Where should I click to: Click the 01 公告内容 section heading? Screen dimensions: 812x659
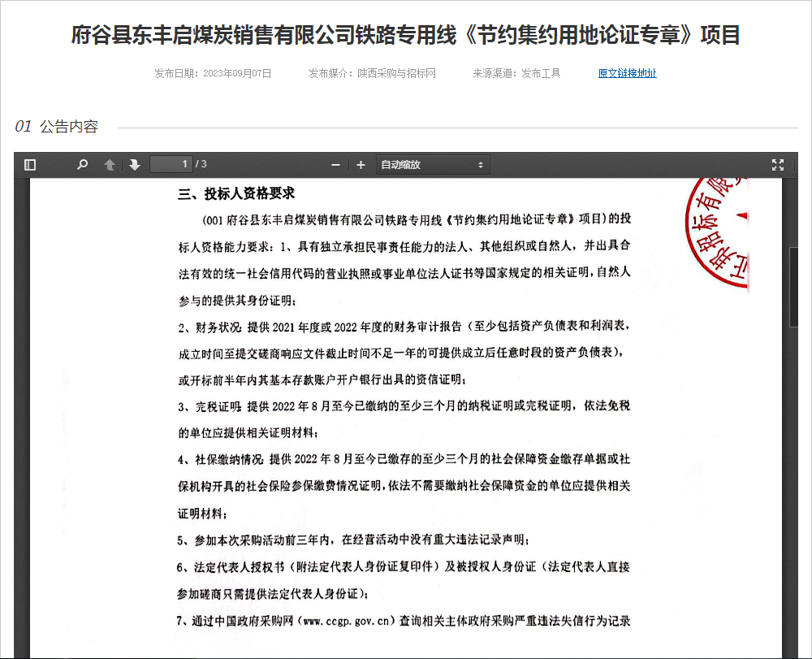coord(57,127)
